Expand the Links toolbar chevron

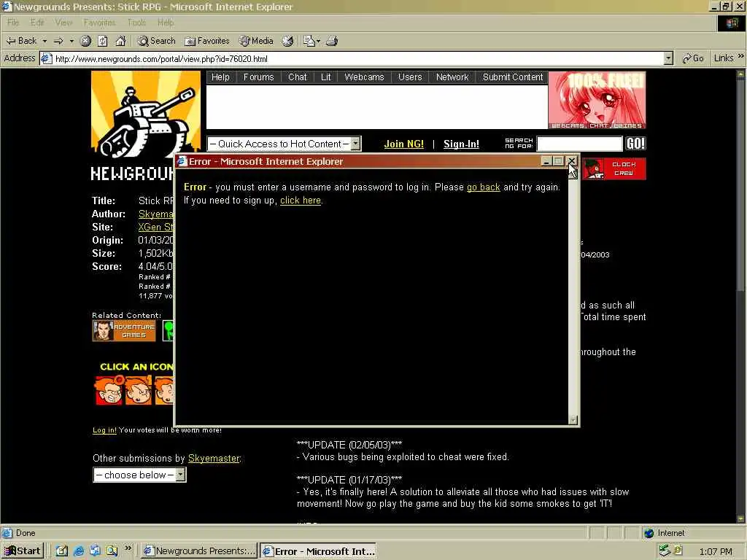click(x=741, y=56)
